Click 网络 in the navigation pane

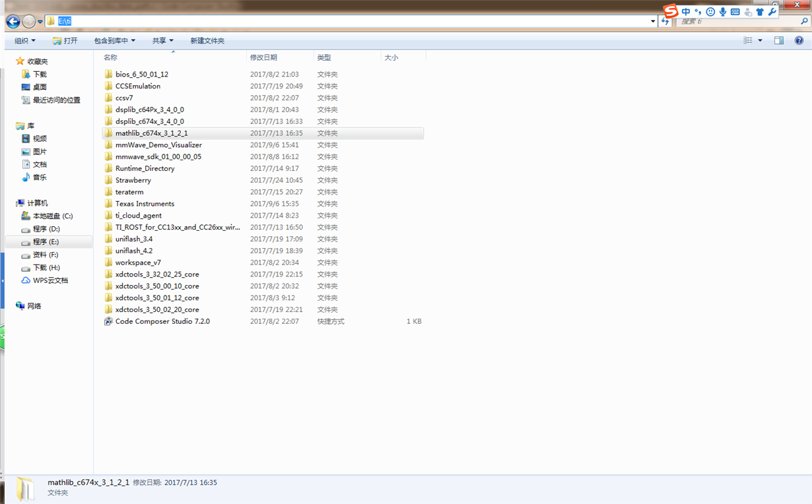[34, 306]
